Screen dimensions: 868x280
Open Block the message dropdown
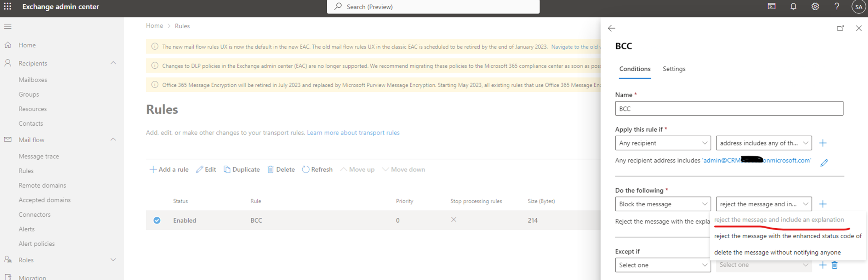(663, 204)
